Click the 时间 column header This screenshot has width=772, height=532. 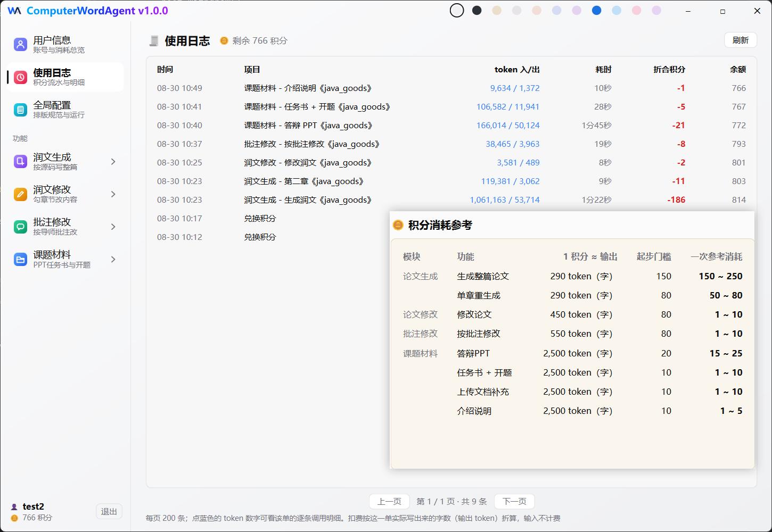165,70
